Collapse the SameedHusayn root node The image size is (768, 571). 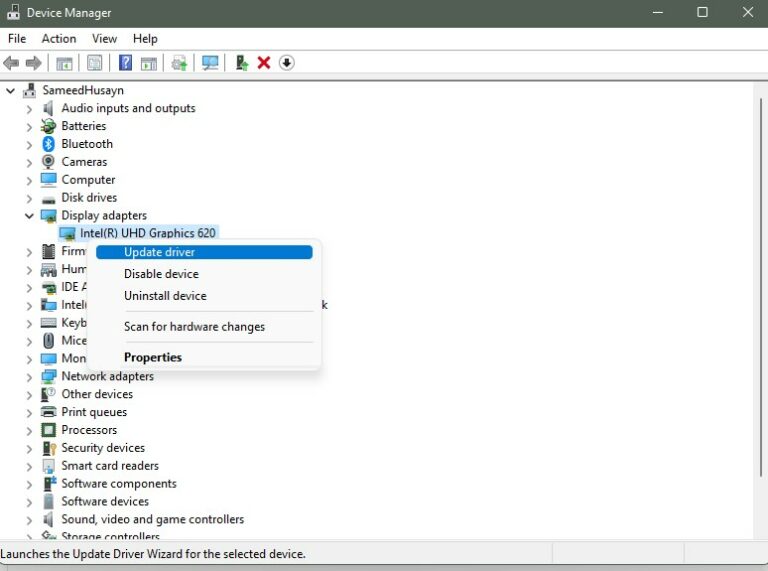(11, 90)
